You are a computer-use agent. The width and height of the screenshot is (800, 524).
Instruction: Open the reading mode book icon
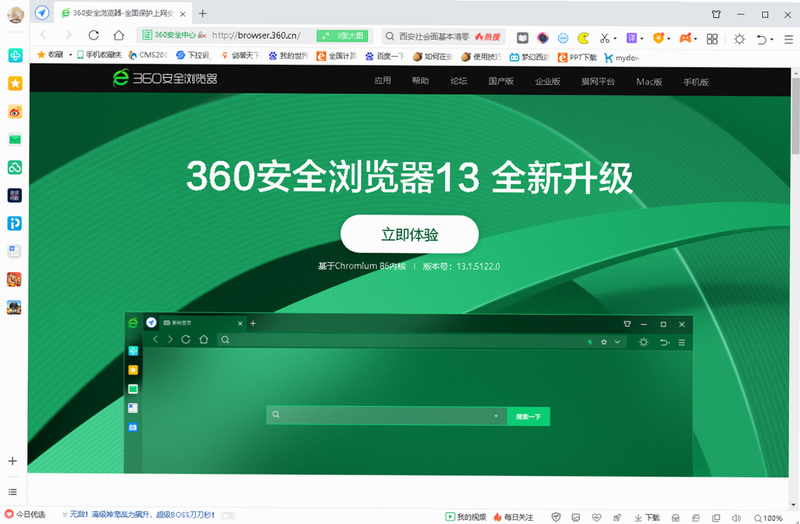point(522,38)
